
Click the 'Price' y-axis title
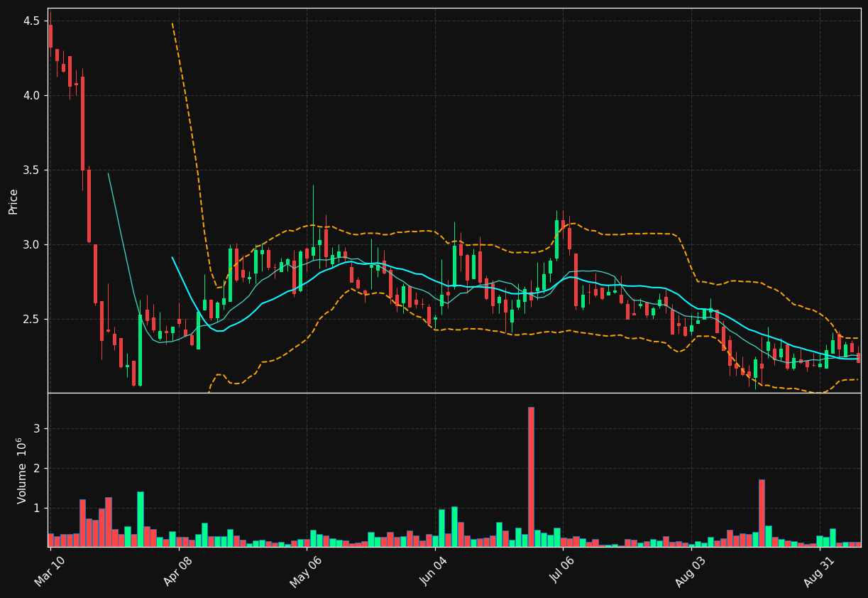(x=13, y=201)
